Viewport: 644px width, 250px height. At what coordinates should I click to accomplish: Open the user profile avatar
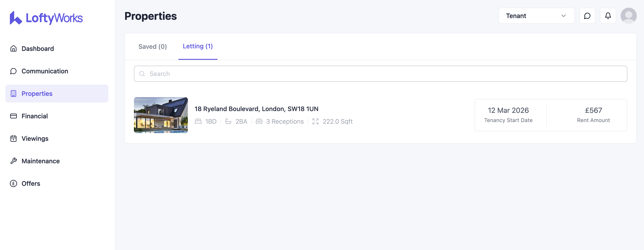point(628,16)
